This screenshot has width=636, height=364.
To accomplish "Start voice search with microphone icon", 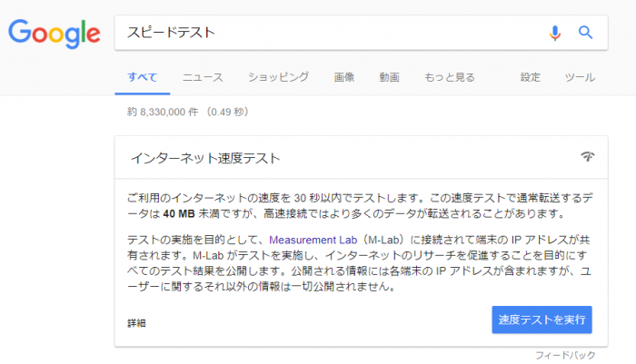I will (x=555, y=33).
